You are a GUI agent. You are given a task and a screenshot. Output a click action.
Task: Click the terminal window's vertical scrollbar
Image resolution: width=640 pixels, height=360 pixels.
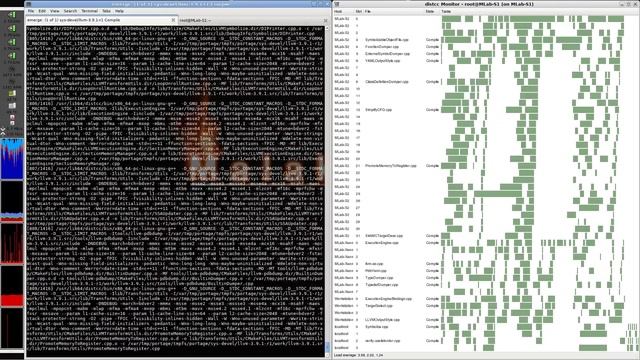pos(327,190)
